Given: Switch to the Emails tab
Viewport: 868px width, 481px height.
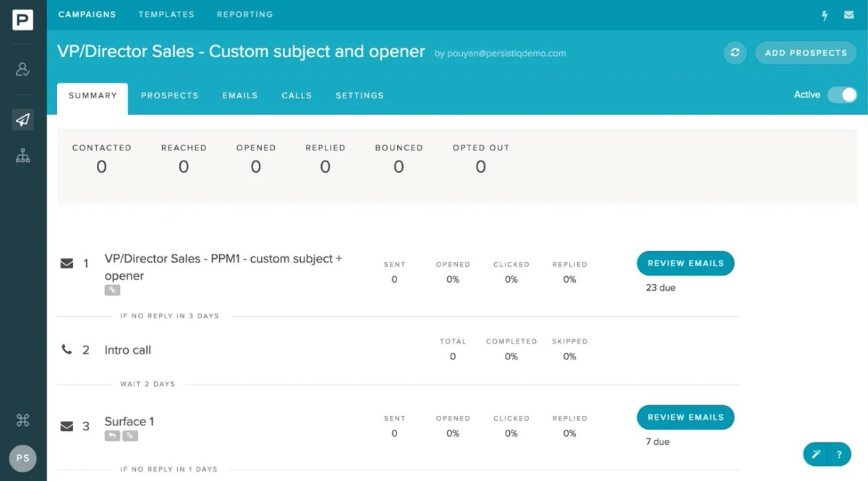Looking at the screenshot, I should click(x=240, y=95).
